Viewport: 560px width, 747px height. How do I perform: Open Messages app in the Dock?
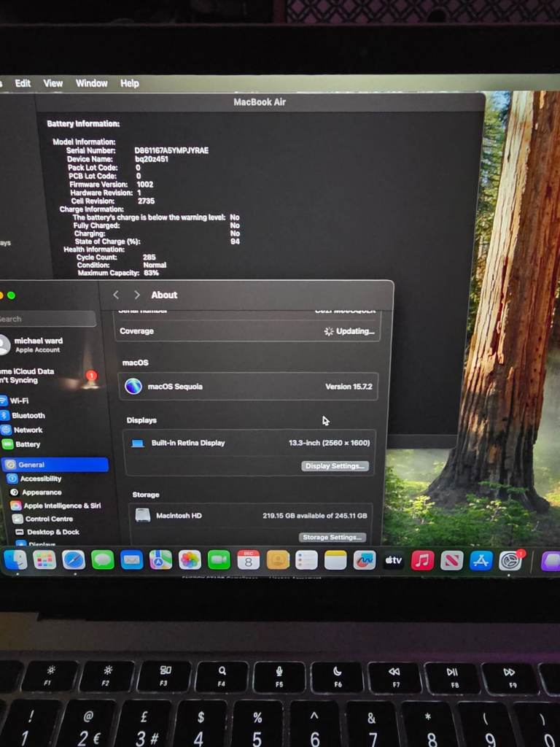103,560
